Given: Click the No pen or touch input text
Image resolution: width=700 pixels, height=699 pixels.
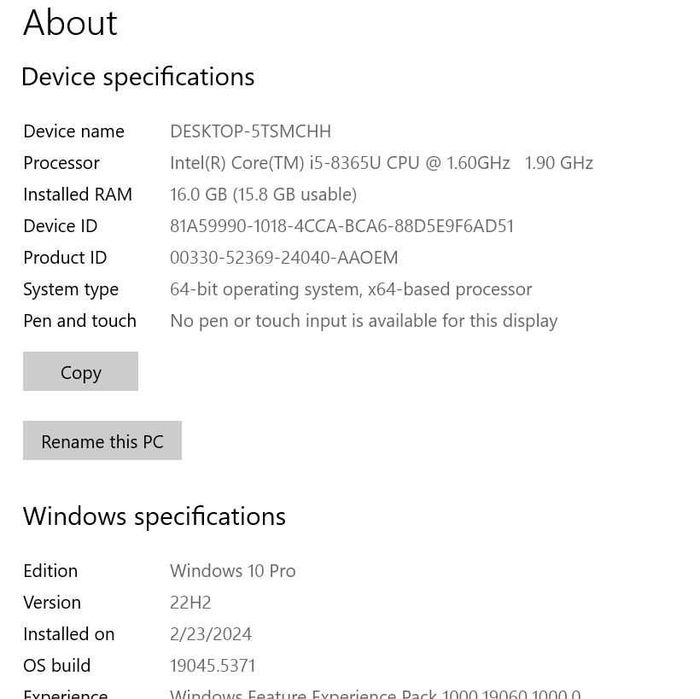Looking at the screenshot, I should pos(363,321).
